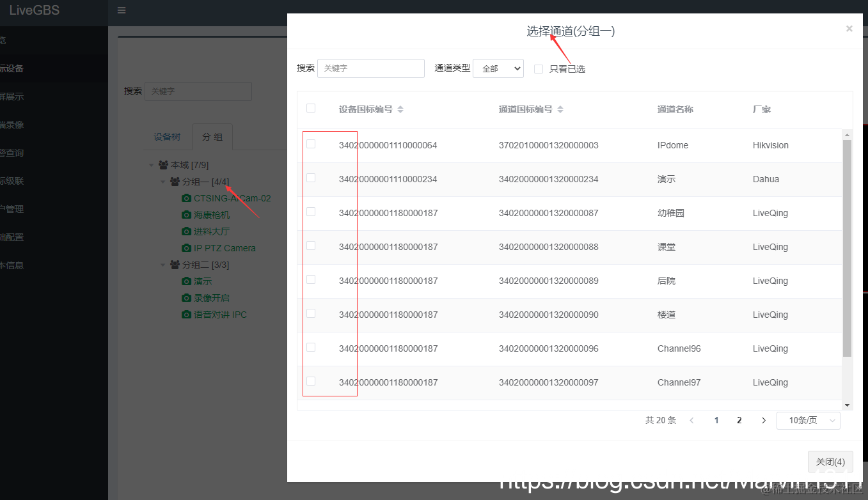Image resolution: width=868 pixels, height=500 pixels.
Task: Click the scrollbar up arrow in table
Action: coord(848,134)
